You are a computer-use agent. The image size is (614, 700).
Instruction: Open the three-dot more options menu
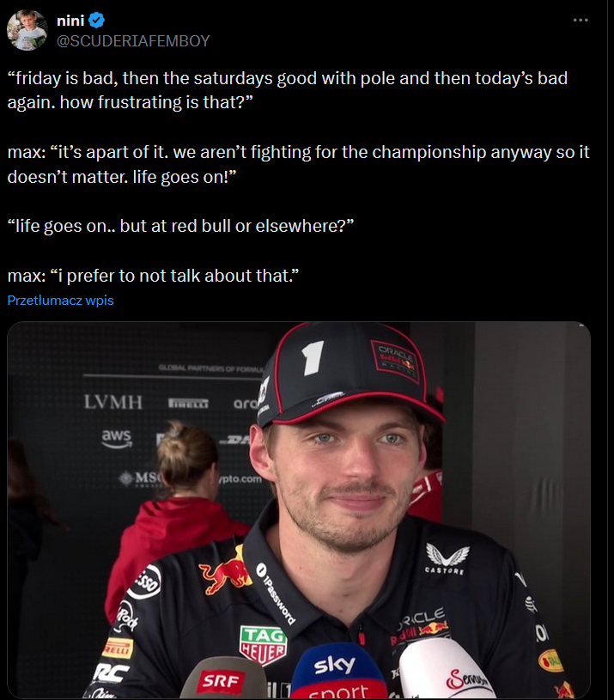(581, 20)
